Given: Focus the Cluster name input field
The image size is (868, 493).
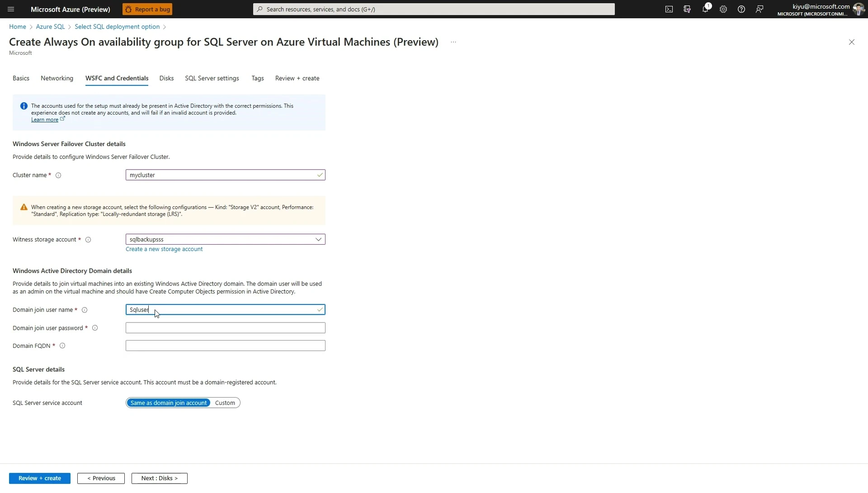Looking at the screenshot, I should pos(225,175).
